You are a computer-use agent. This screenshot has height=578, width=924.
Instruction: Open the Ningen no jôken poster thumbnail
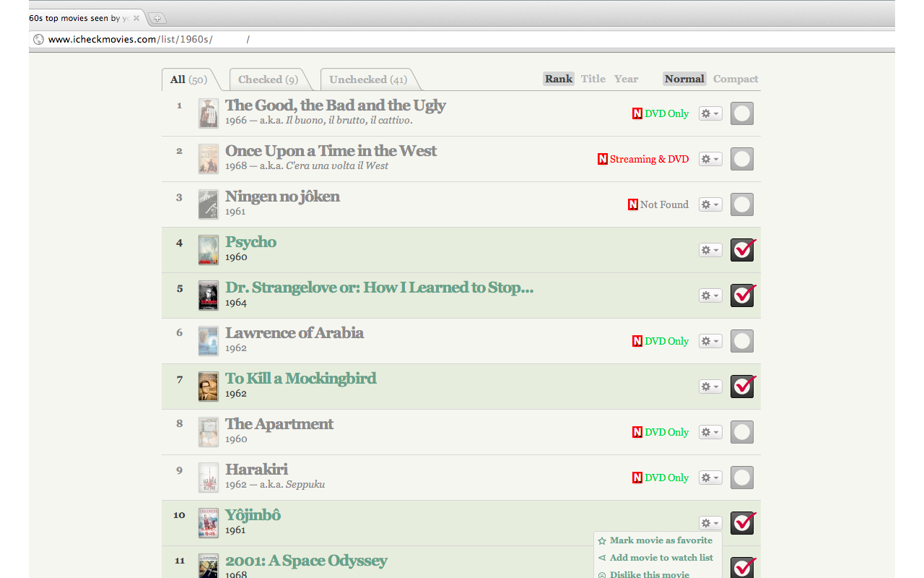tap(209, 204)
